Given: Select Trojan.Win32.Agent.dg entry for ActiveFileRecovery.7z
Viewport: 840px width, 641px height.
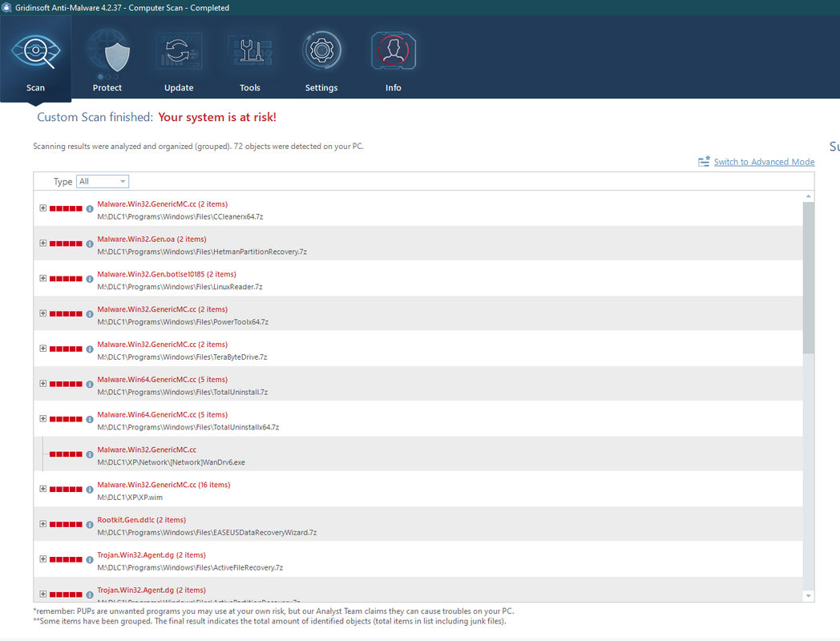Looking at the screenshot, I should pyautogui.click(x=151, y=555).
